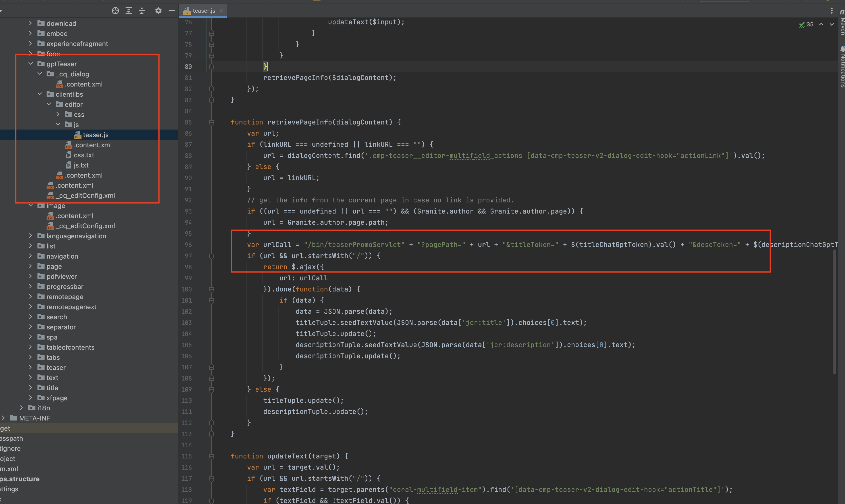This screenshot has height=504, width=845.
Task: Open Project view settings gear
Action: click(158, 11)
